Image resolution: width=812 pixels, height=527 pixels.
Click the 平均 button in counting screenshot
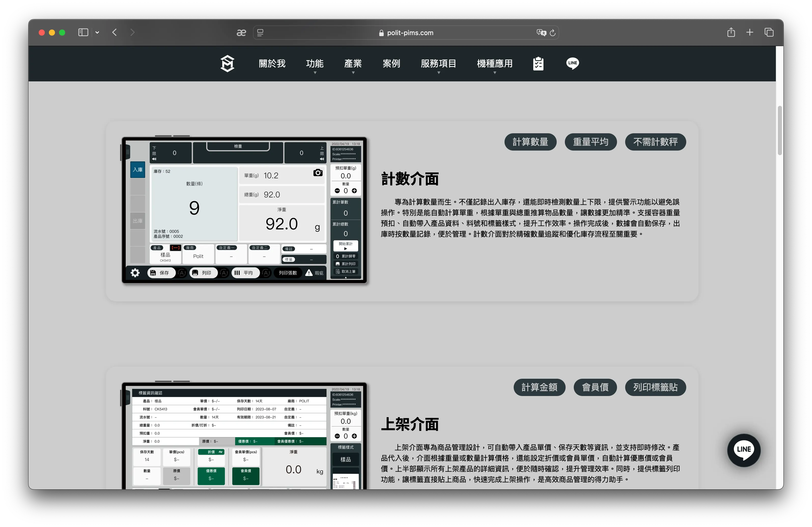(x=245, y=273)
